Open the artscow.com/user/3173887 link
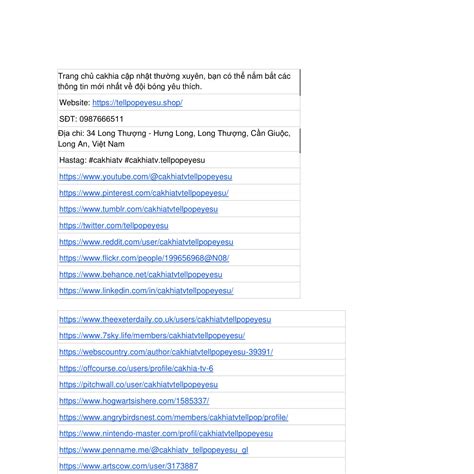The height and width of the screenshot is (474, 474). pyautogui.click(x=129, y=466)
